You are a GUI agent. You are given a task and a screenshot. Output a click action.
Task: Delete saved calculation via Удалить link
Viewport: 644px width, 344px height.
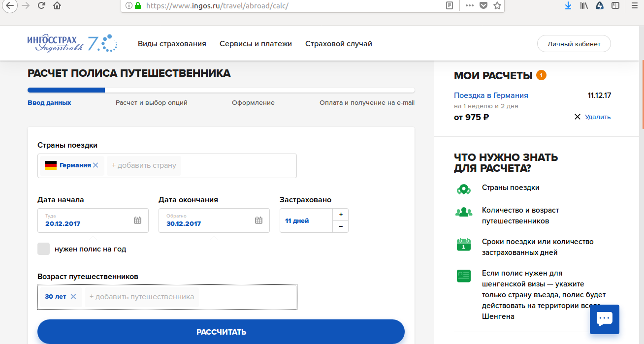click(x=598, y=117)
